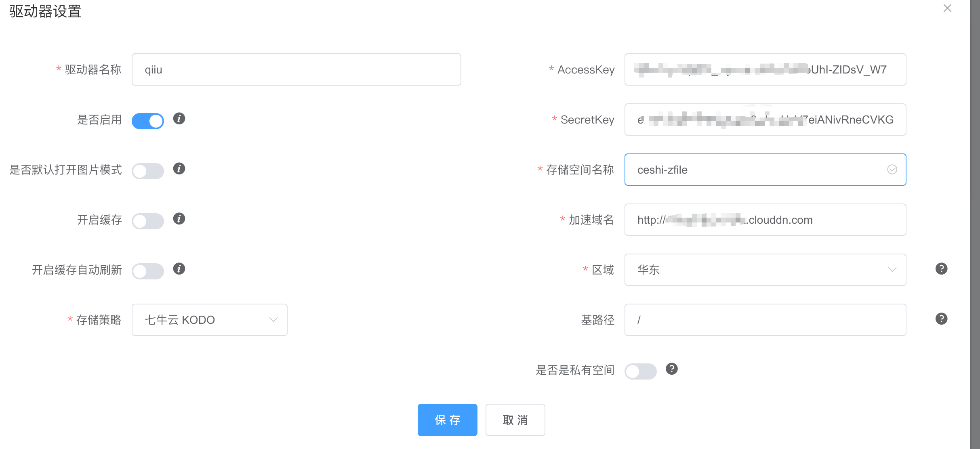Image resolution: width=980 pixels, height=449 pixels.
Task: Click the help icon beside the 区域 dropdown
Action: 942,268
